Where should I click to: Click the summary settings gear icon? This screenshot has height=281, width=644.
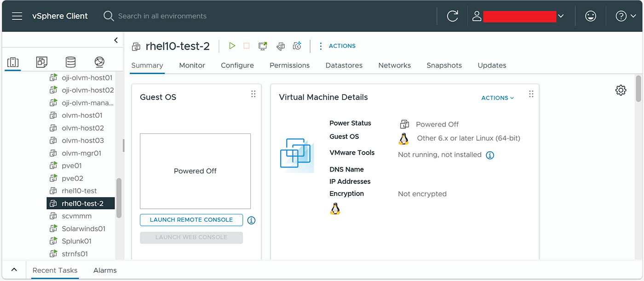tap(621, 90)
